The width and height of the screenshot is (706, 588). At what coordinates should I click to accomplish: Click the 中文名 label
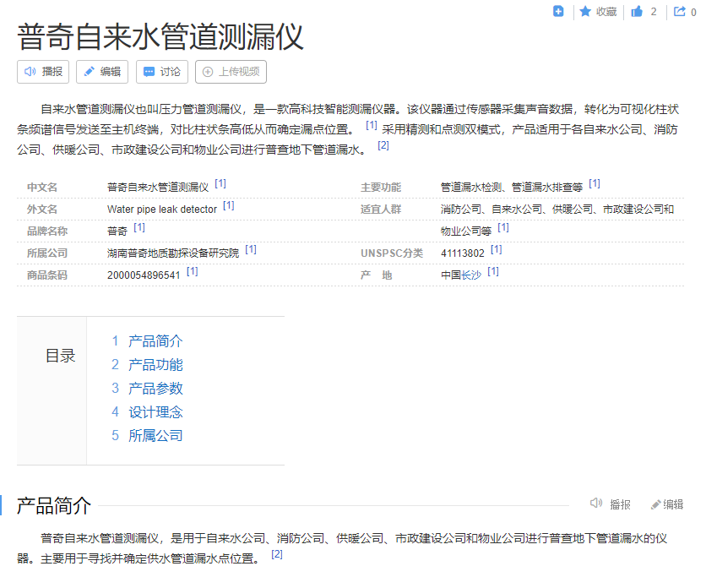click(42, 187)
